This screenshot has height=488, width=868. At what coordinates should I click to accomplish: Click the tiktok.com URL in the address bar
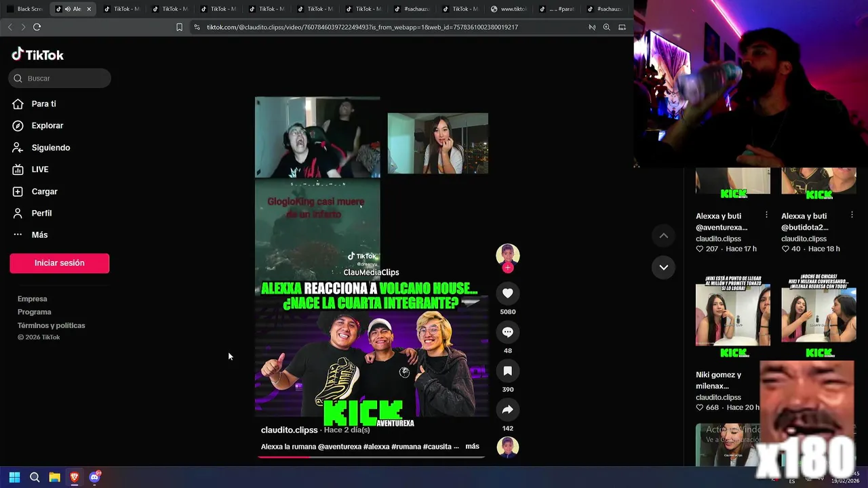click(362, 27)
